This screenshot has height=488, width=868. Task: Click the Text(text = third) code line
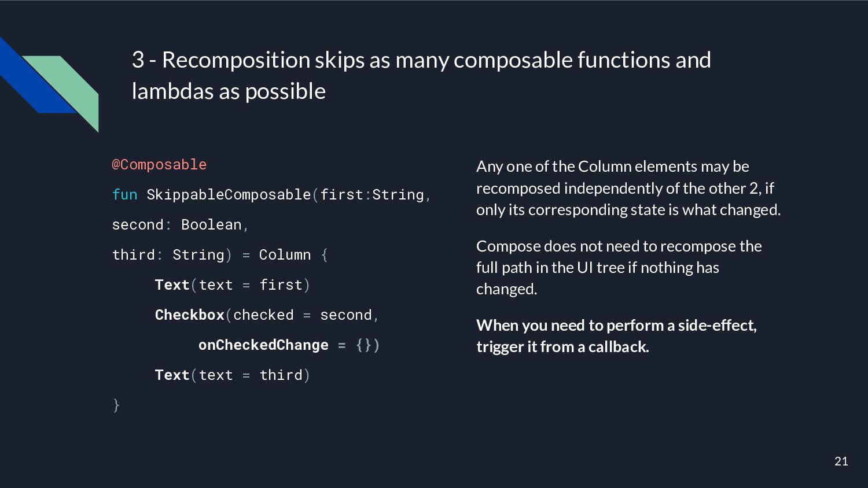(233, 375)
